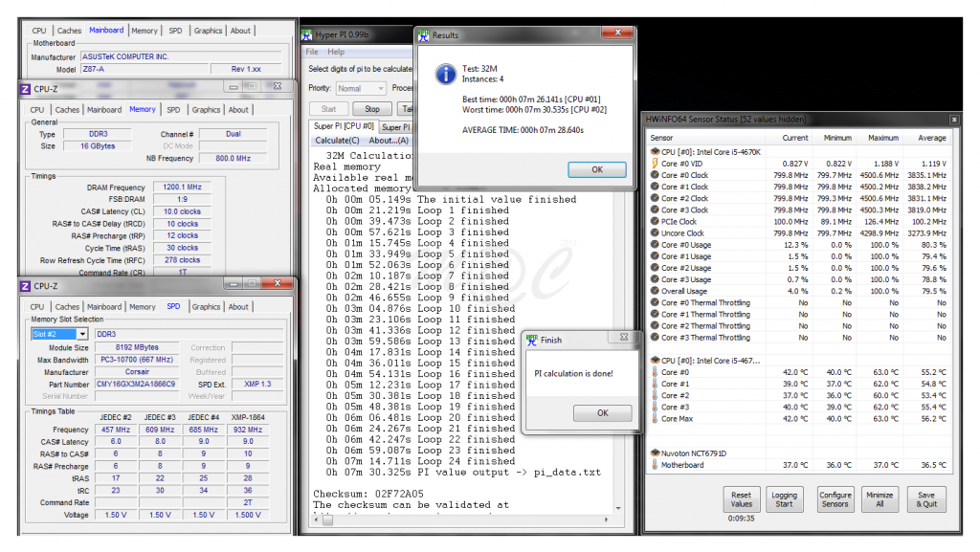
Task: Click the Hyper PI title bar icon
Action: pyautogui.click(x=306, y=35)
